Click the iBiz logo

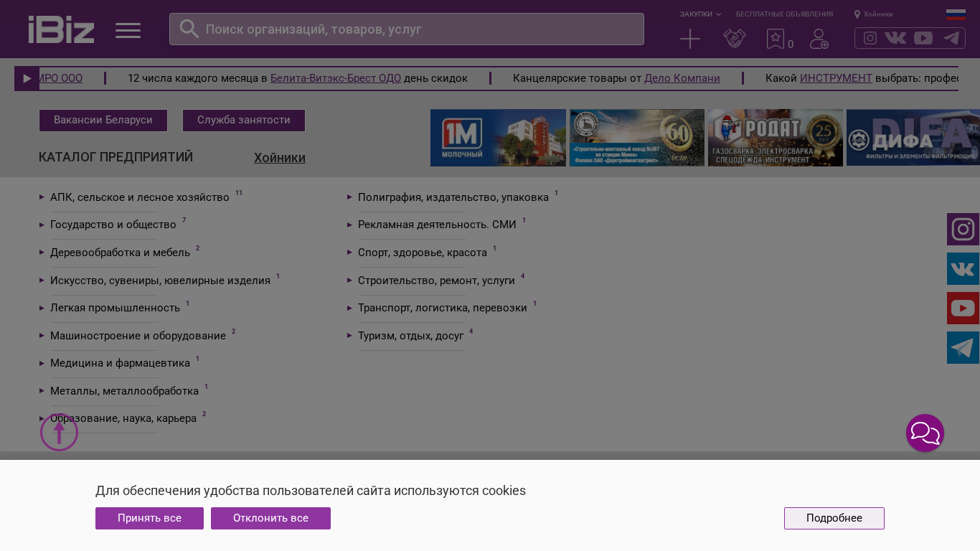tap(61, 29)
